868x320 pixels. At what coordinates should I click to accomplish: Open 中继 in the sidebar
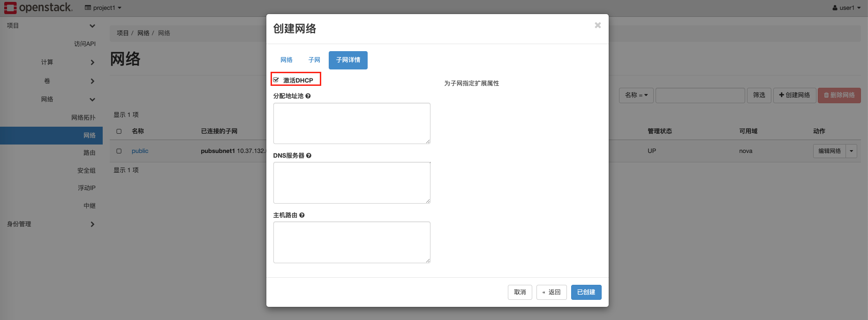click(90, 206)
